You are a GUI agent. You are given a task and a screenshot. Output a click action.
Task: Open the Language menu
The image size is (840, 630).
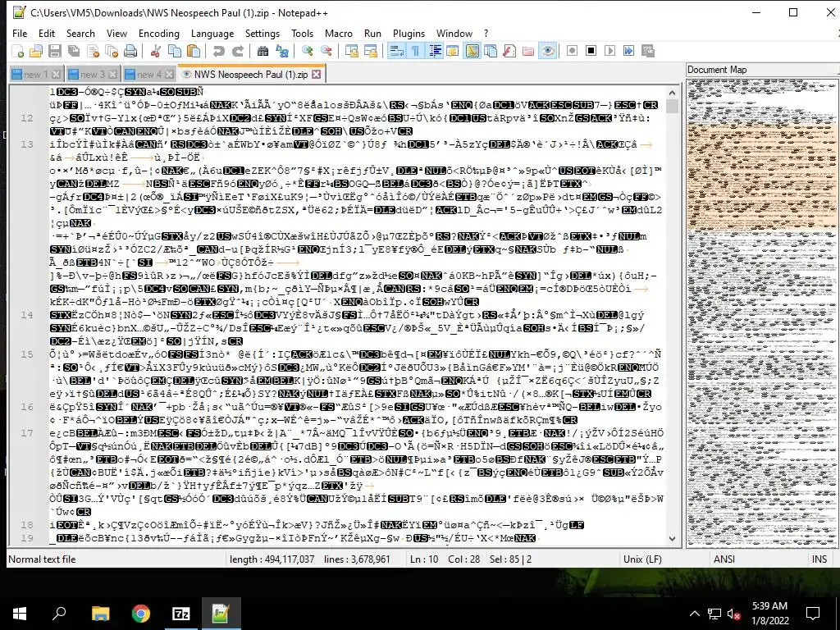pyautogui.click(x=212, y=33)
